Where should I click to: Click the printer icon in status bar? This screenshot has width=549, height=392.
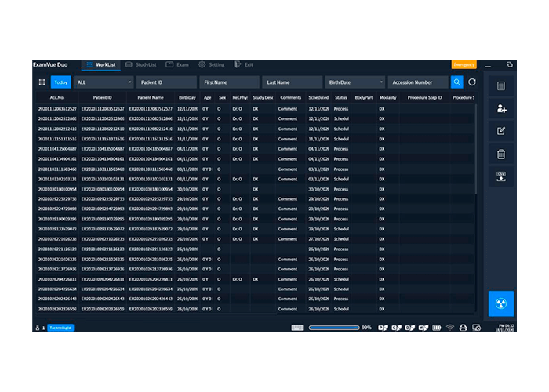pyautogui.click(x=464, y=327)
